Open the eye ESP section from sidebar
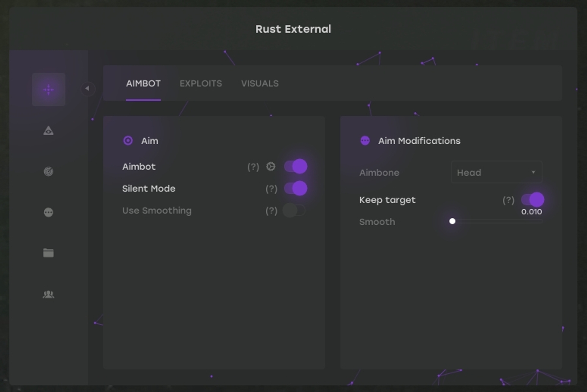 click(x=49, y=130)
